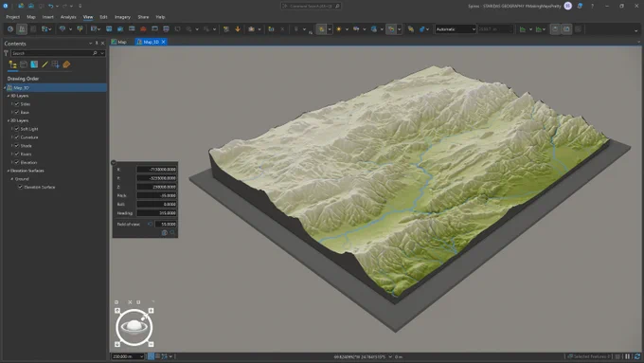Click the sun illumination icon
The height and width of the screenshot is (363, 644).
point(338,29)
